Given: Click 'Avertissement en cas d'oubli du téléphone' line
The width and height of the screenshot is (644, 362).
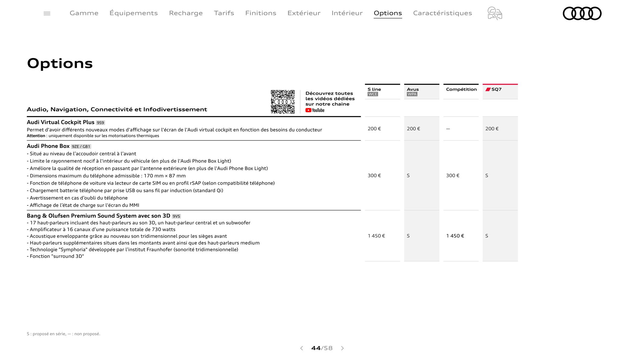Looking at the screenshot, I should pos(77,198).
